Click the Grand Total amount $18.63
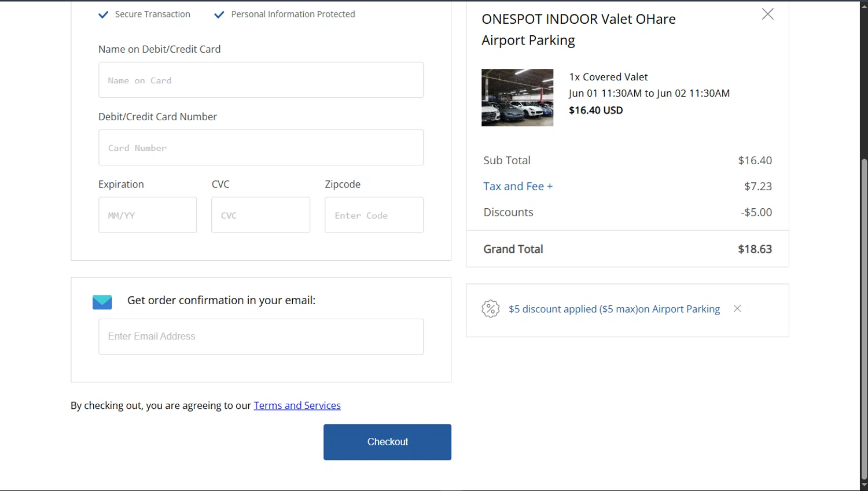 (755, 249)
